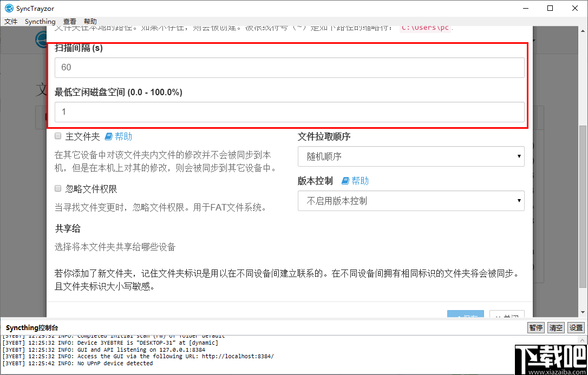Open the Syncthing menu
The height and width of the screenshot is (375, 588).
[40, 21]
